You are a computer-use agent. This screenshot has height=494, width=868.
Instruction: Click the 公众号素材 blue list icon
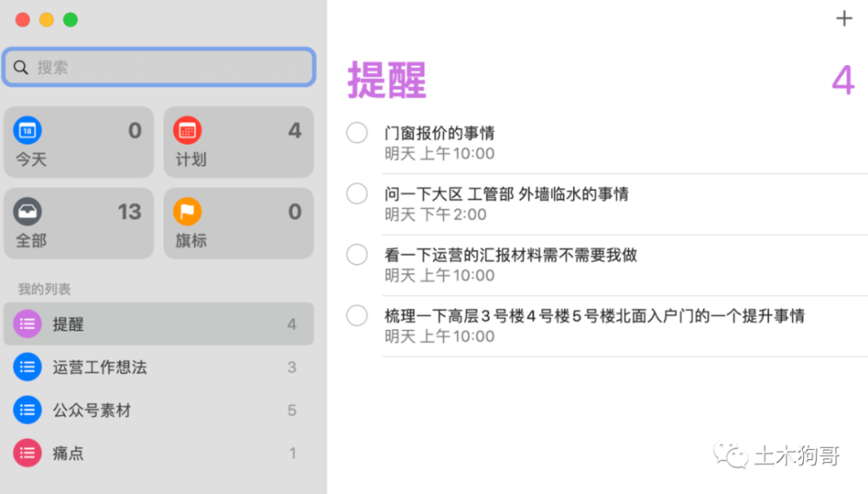(27, 410)
